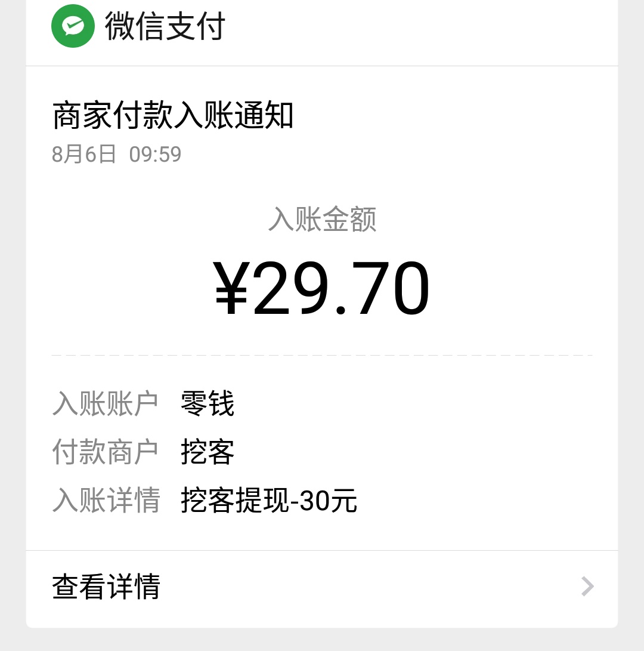This screenshot has height=651, width=644.
Task: Tap the timestamp 8月6日 09:59
Action: coord(117,155)
